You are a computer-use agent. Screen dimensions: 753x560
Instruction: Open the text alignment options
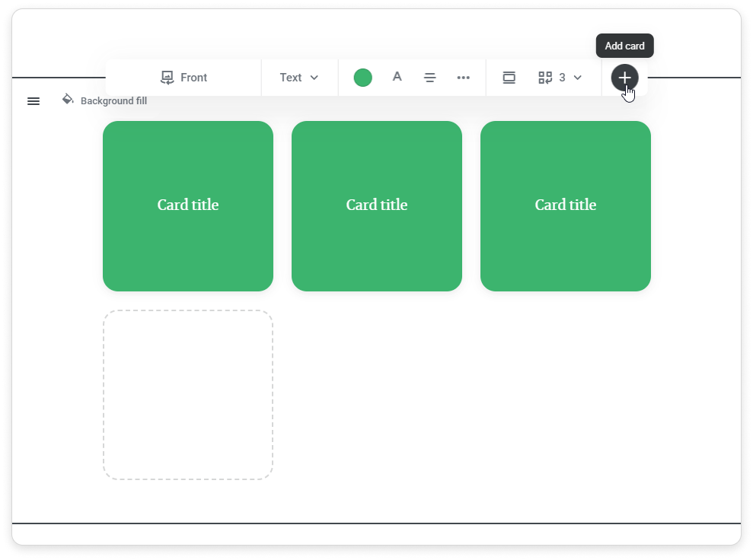click(430, 78)
